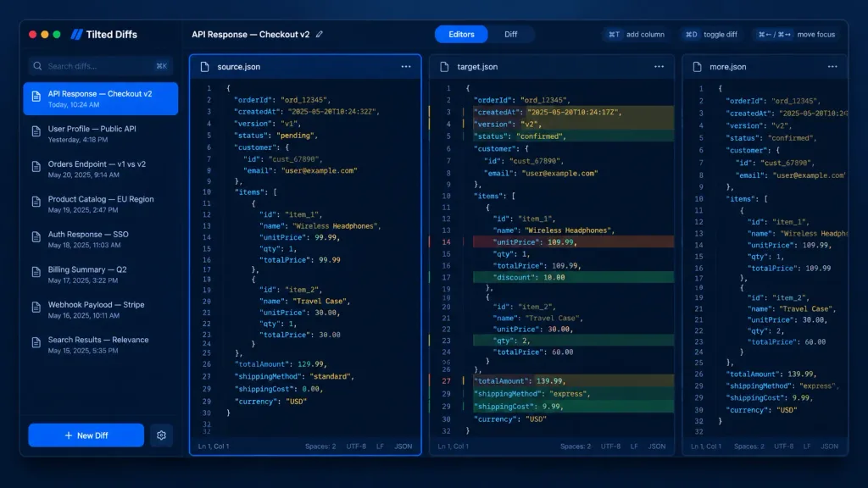The height and width of the screenshot is (488, 868).
Task: Focus the Search diffs input field
Action: click(101, 66)
